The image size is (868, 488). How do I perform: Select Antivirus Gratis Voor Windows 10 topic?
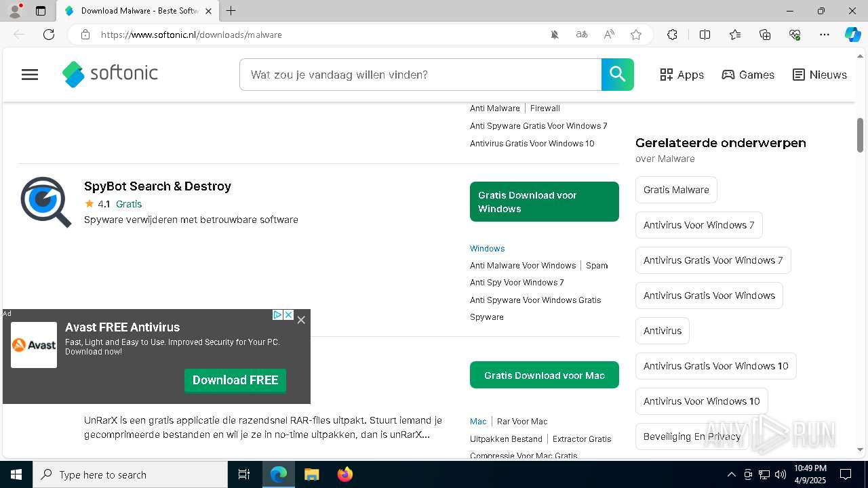point(716,366)
